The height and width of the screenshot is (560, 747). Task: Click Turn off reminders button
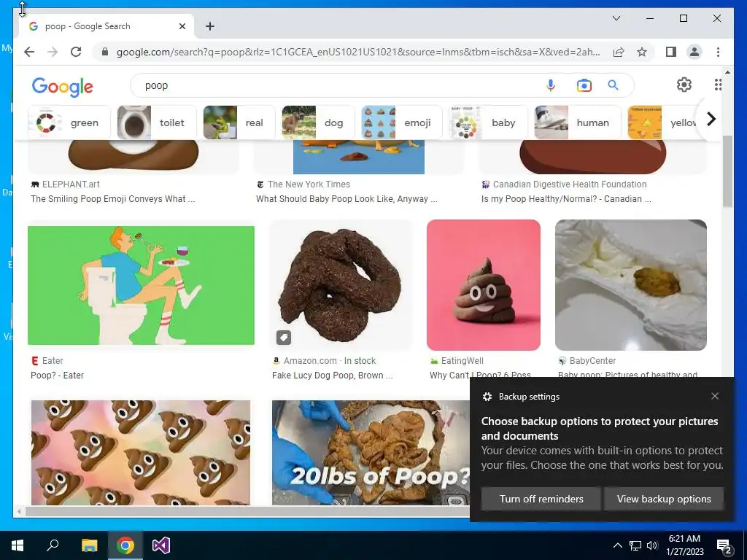(541, 499)
